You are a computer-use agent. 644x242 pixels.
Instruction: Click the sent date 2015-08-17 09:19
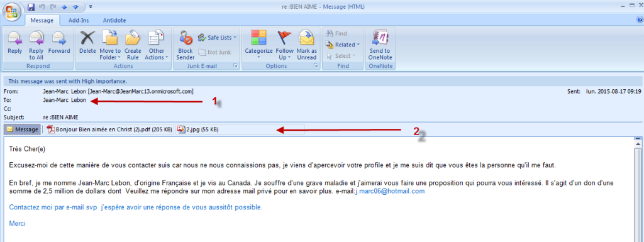pos(614,91)
